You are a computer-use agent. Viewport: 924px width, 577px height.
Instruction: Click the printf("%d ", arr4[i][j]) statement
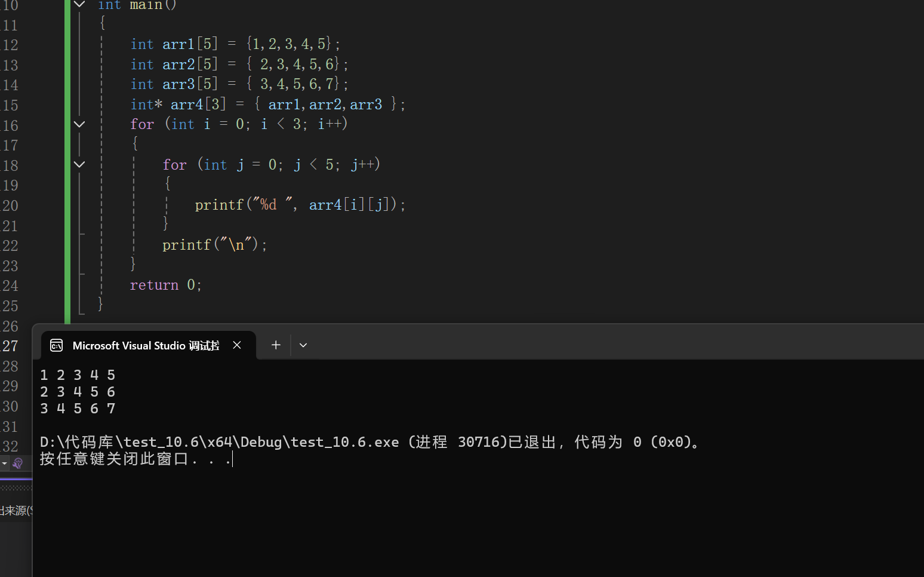[300, 205]
